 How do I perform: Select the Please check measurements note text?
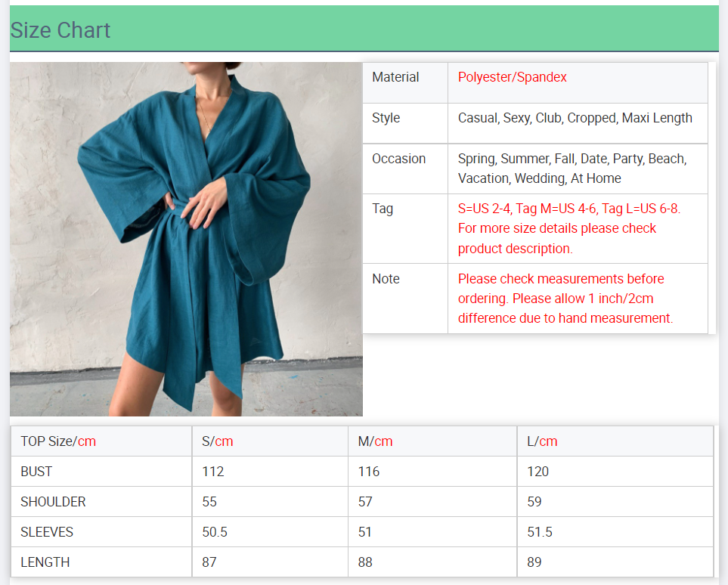565,298
